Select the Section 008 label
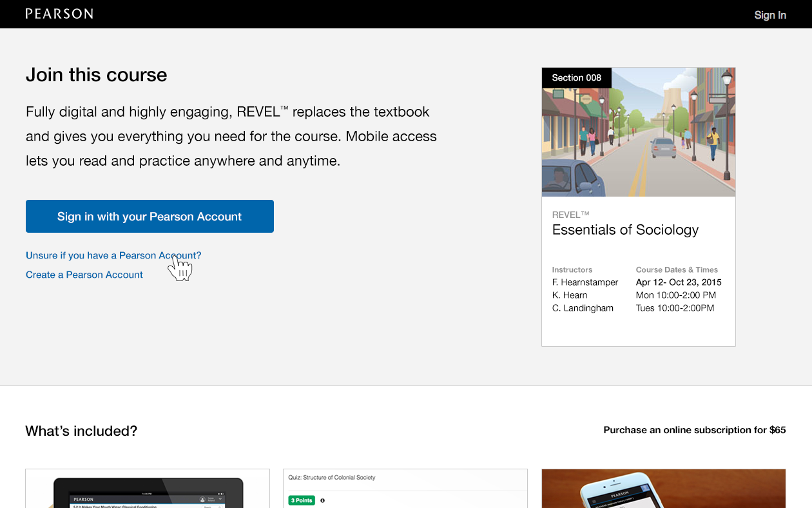The height and width of the screenshot is (508, 812). pyautogui.click(x=577, y=78)
